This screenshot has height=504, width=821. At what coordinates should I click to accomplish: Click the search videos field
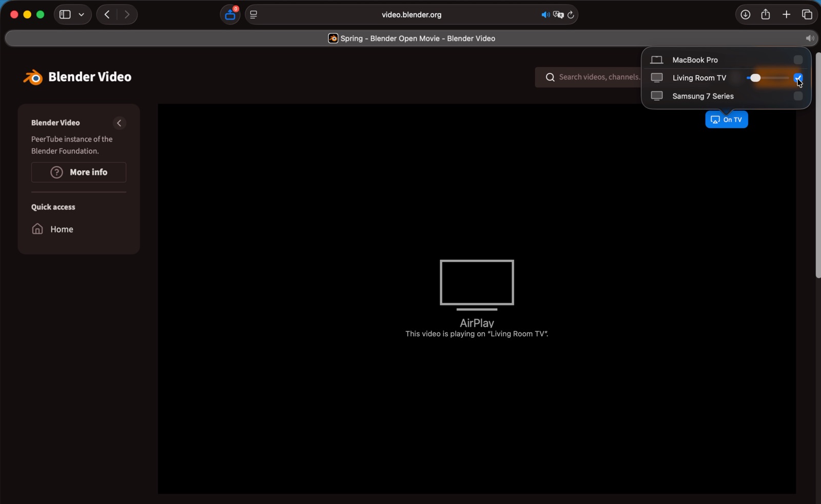coord(599,77)
